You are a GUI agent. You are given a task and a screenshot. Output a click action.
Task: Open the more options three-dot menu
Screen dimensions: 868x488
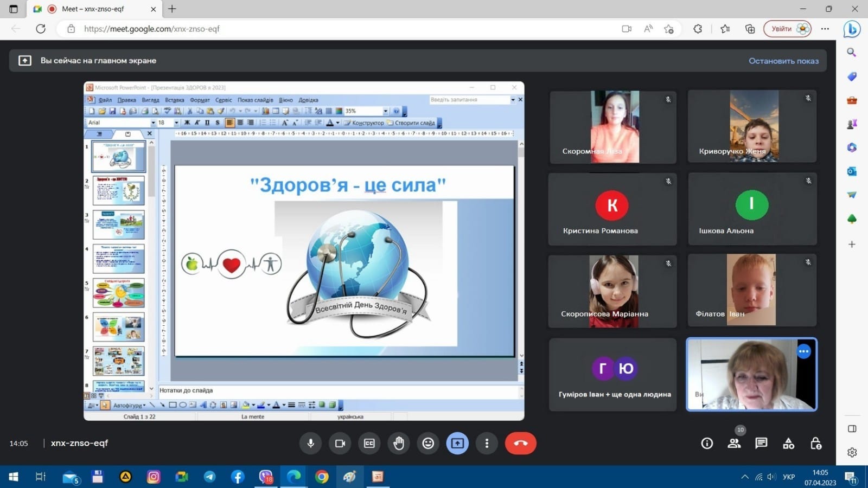[487, 444]
